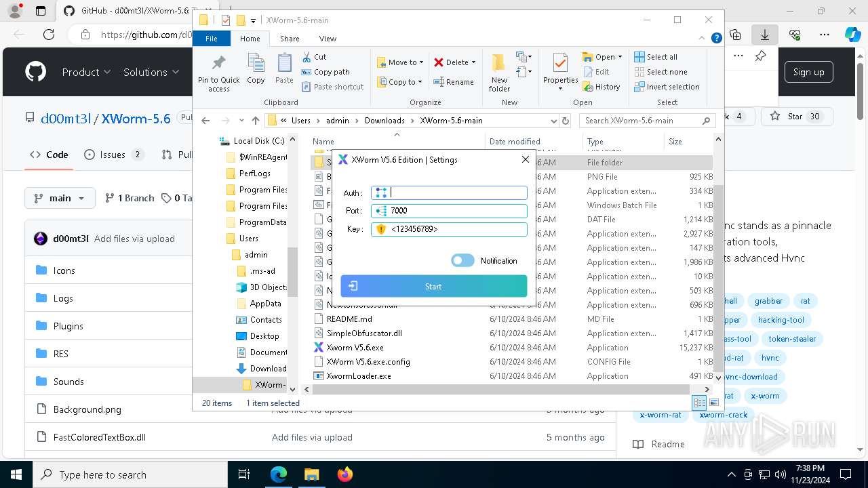Click Select all in the ribbon

click(656, 57)
